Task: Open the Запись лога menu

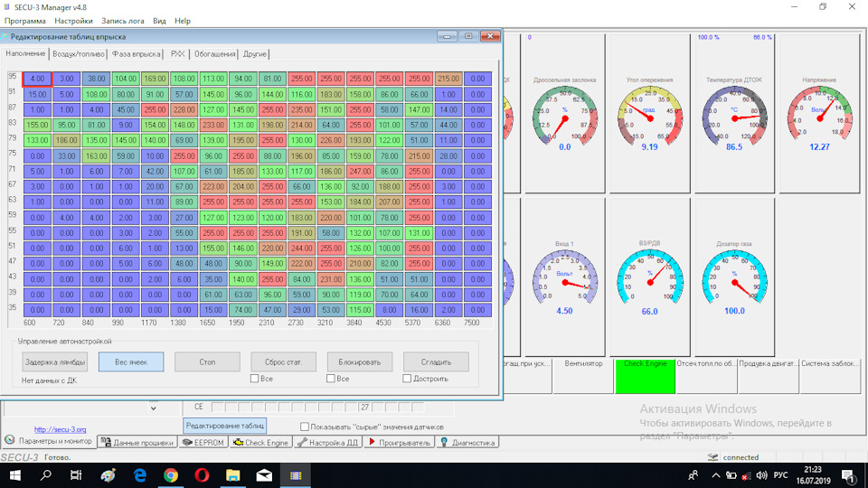Action: point(122,21)
